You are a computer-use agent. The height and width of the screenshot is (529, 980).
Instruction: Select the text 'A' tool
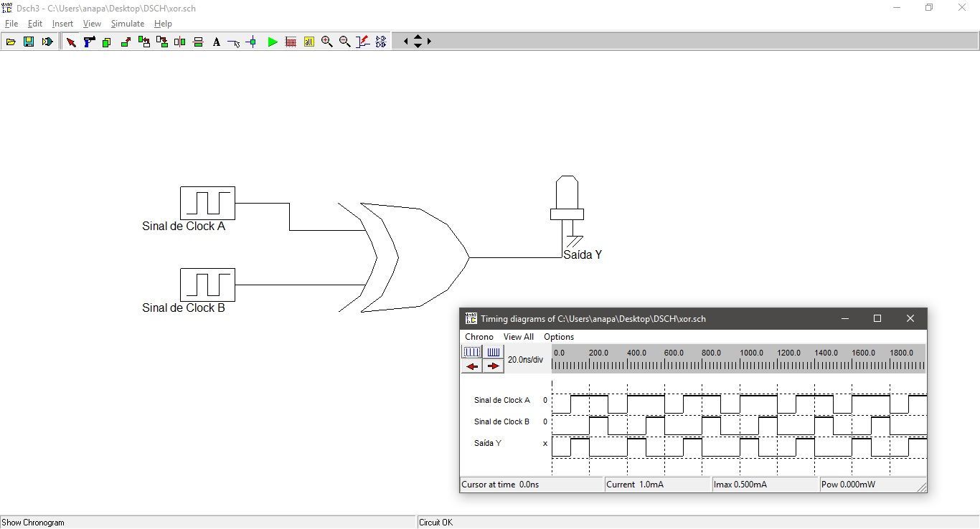point(216,42)
